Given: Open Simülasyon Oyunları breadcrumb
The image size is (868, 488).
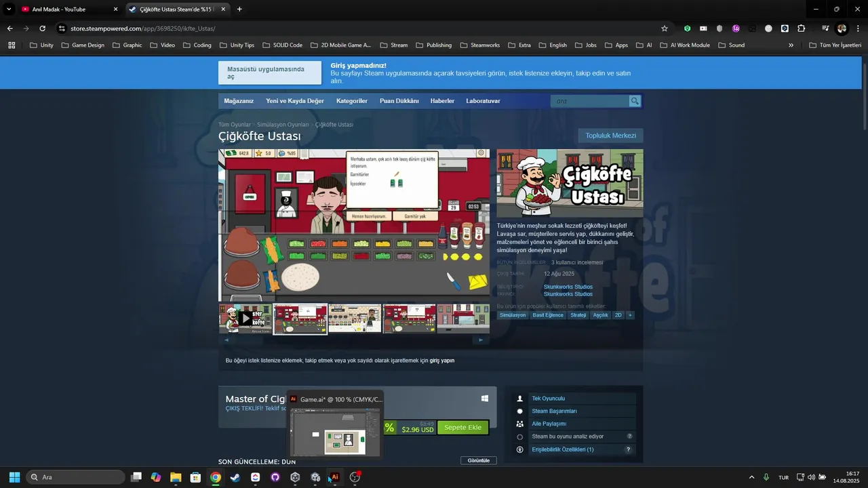Looking at the screenshot, I should pyautogui.click(x=283, y=125).
